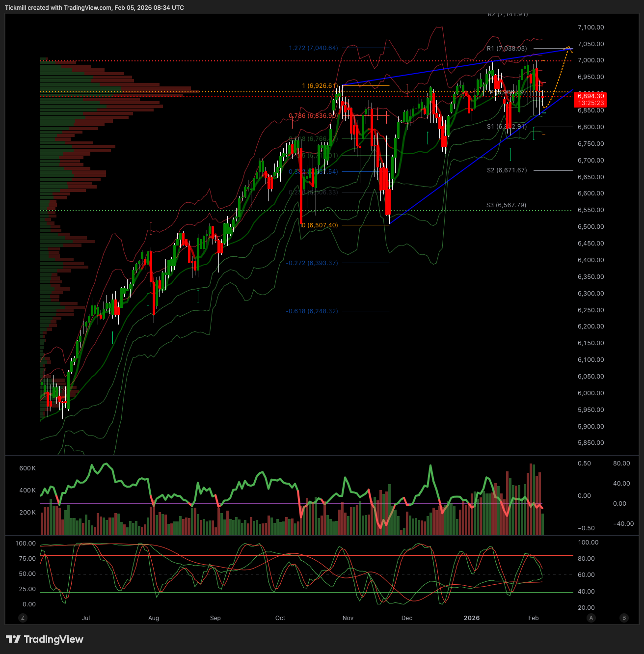Click the 600 K volume axis label

tap(27, 468)
